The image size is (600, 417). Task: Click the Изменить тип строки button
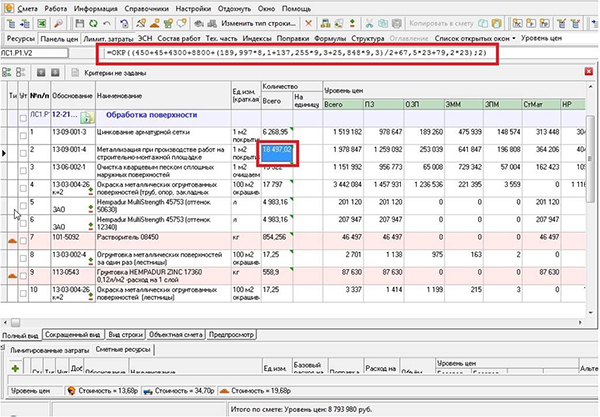click(x=258, y=24)
